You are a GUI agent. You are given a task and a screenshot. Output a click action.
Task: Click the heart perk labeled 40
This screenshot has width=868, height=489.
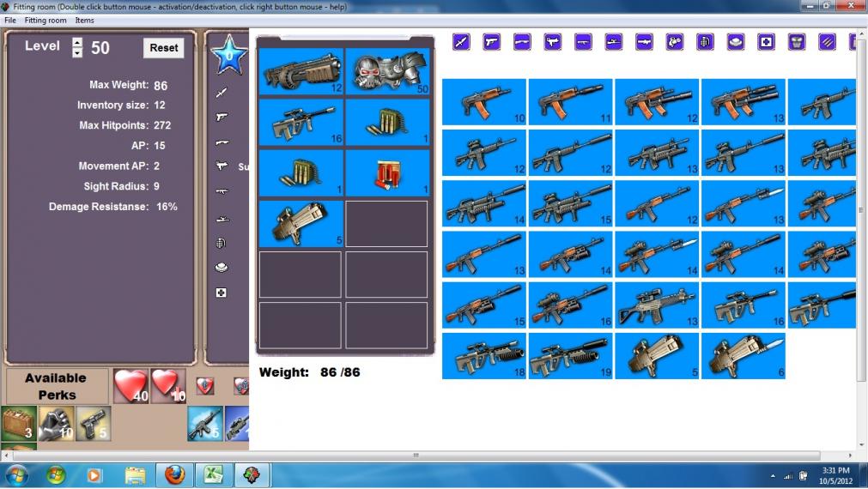coord(131,386)
